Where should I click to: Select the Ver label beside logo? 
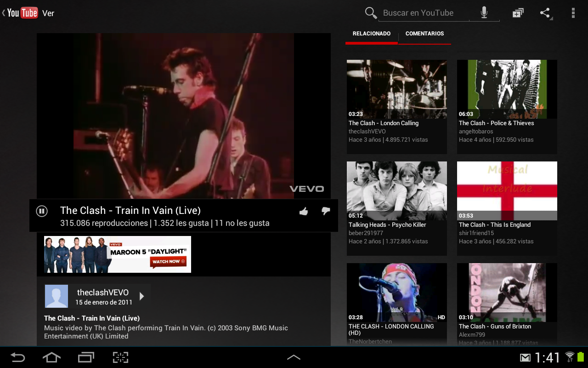click(48, 13)
